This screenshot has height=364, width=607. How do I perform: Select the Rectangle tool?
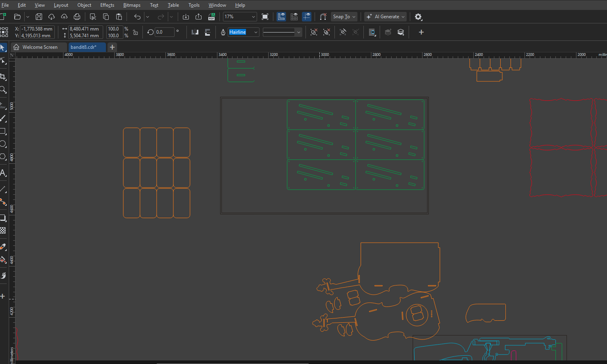(x=3, y=131)
